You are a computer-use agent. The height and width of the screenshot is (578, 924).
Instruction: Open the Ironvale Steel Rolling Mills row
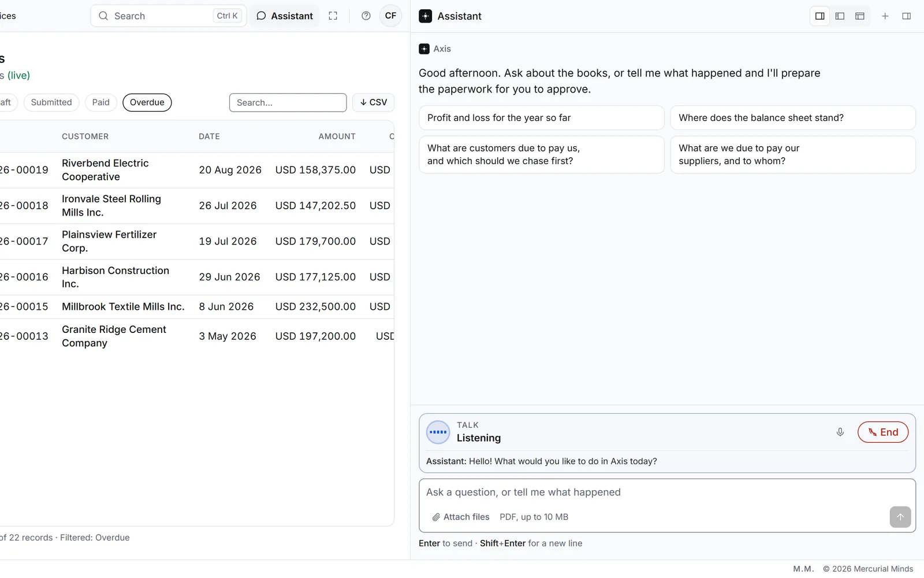[x=196, y=206]
